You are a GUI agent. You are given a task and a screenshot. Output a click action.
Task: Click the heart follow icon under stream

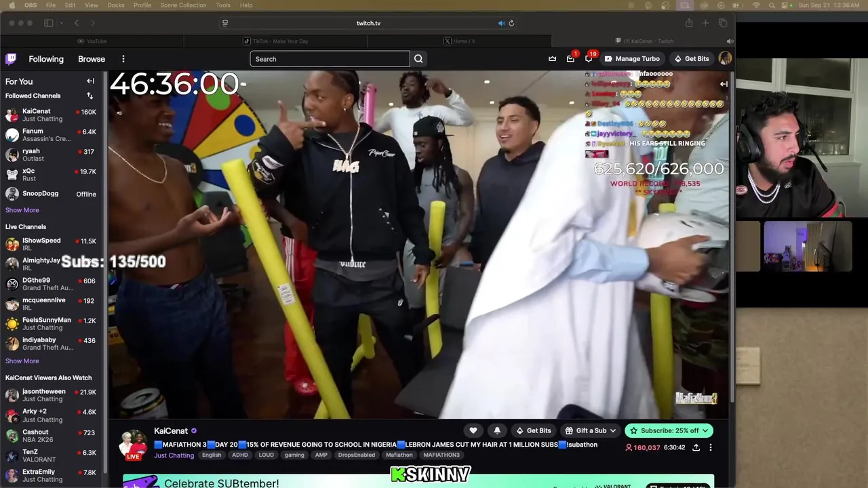(473, 430)
